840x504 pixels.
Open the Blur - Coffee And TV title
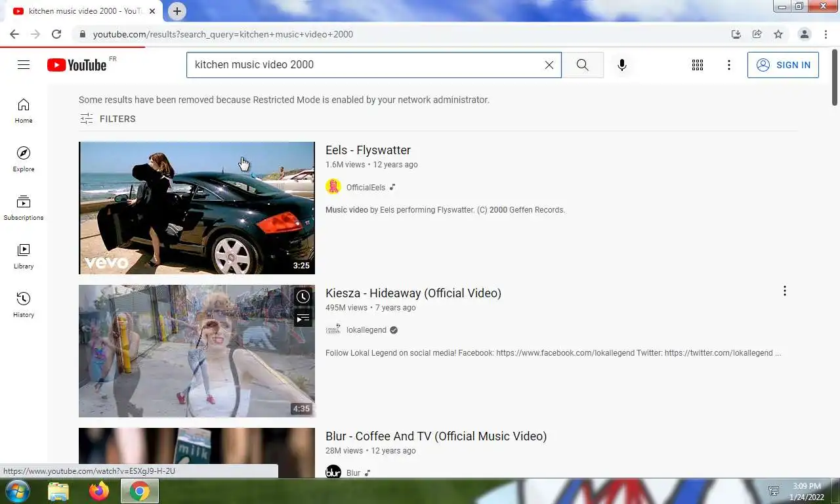coord(436,436)
